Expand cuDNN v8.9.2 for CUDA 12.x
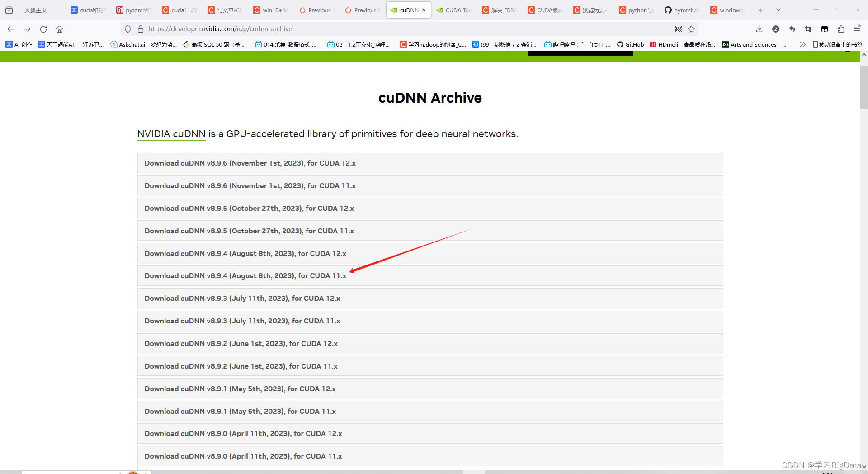Screen dimensions: 868x474 coord(430,344)
